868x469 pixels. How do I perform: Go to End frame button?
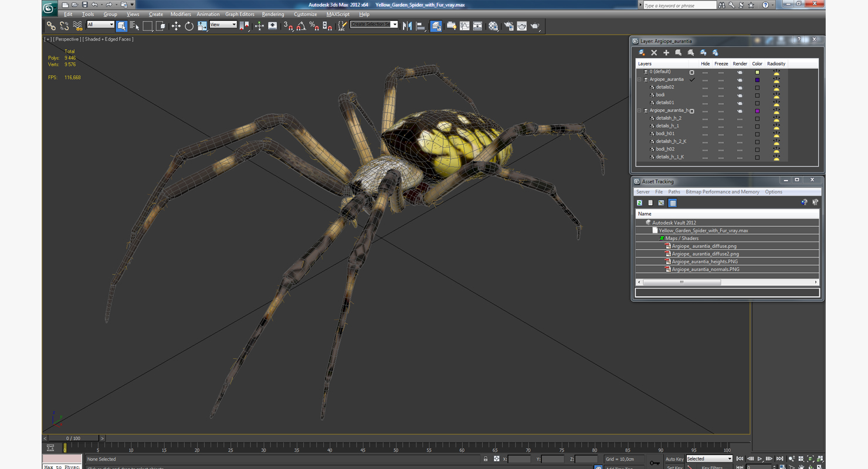point(779,459)
